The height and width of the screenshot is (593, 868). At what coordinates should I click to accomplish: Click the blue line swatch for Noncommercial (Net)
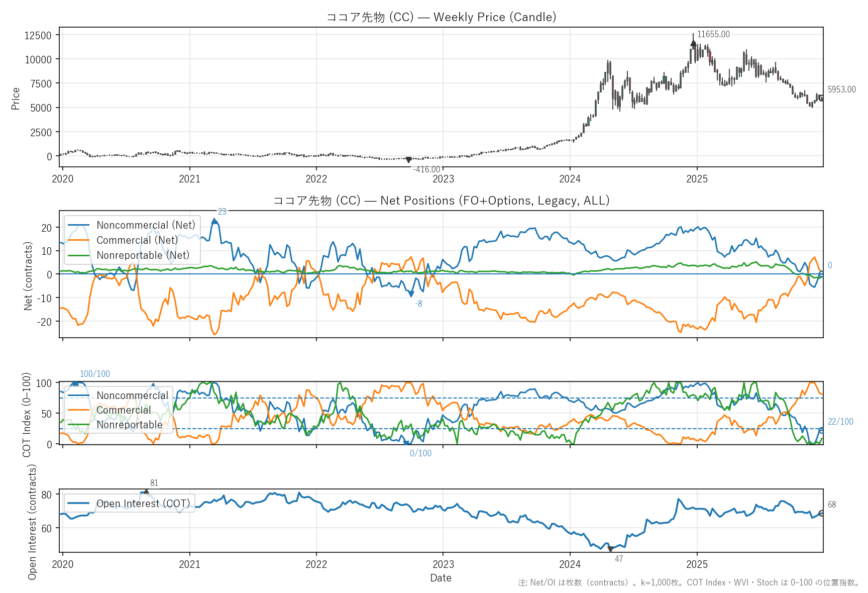point(79,225)
